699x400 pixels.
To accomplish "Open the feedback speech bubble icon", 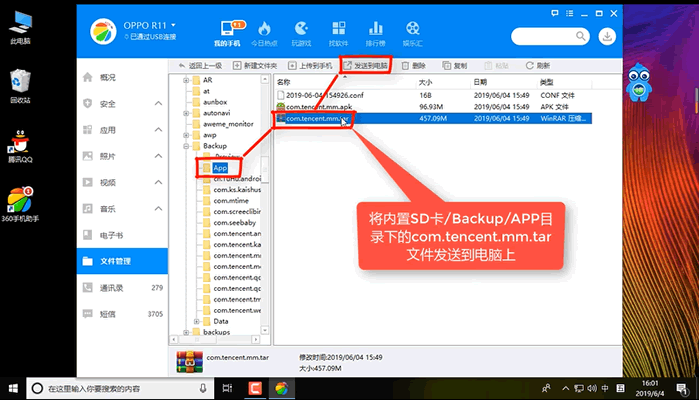I will pyautogui.click(x=554, y=13).
